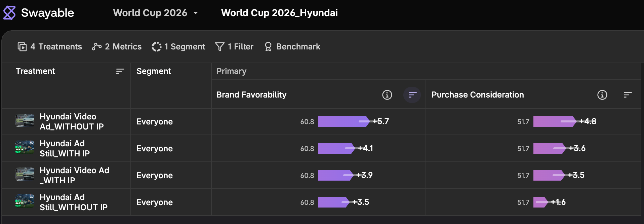This screenshot has width=644, height=224.
Task: Toggle sort by Purchase Consideration
Action: (628, 95)
